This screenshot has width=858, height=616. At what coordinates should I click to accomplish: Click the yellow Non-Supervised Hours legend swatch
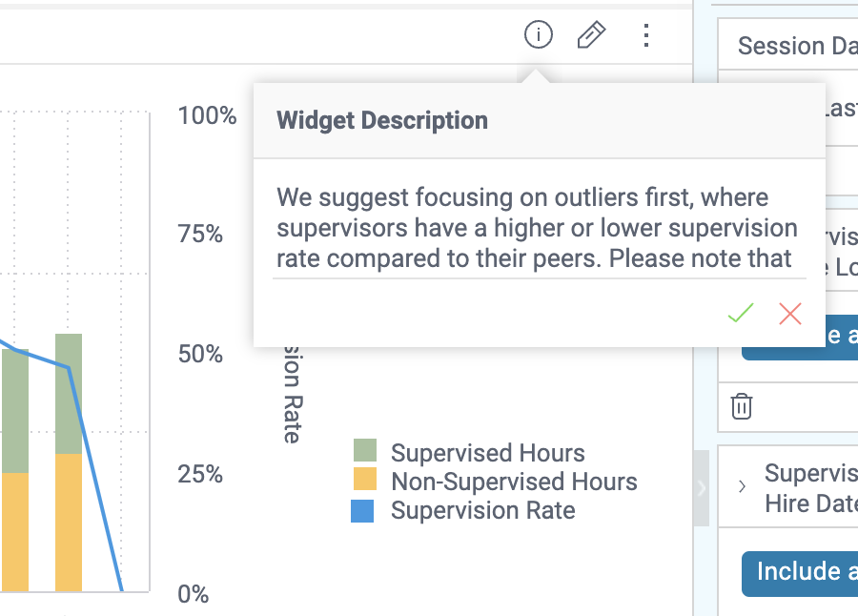point(365,481)
